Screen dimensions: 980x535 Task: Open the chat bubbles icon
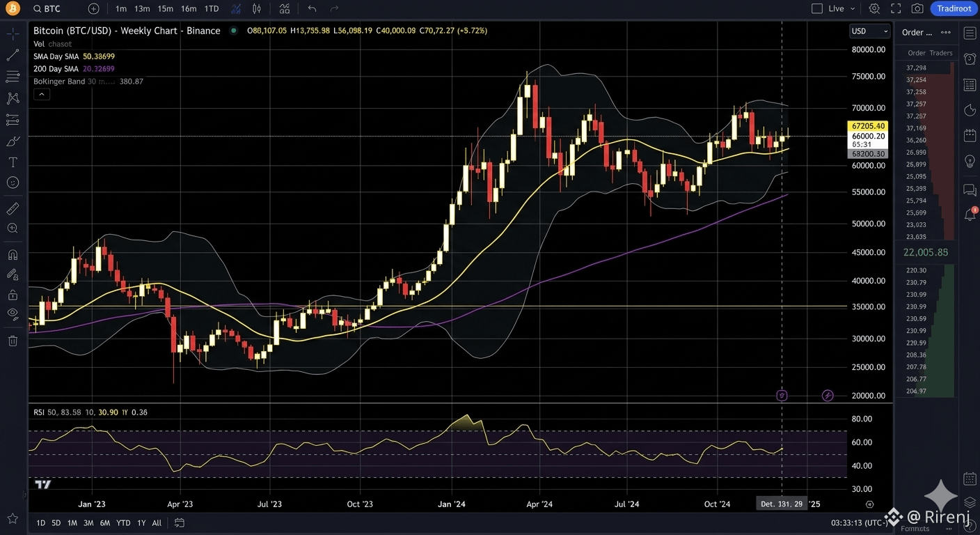coord(970,189)
